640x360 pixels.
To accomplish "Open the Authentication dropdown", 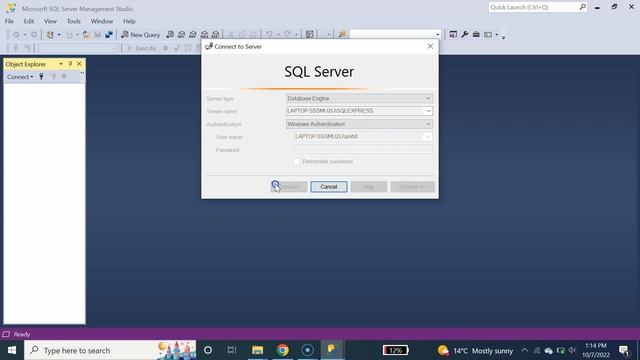I will tap(359, 124).
